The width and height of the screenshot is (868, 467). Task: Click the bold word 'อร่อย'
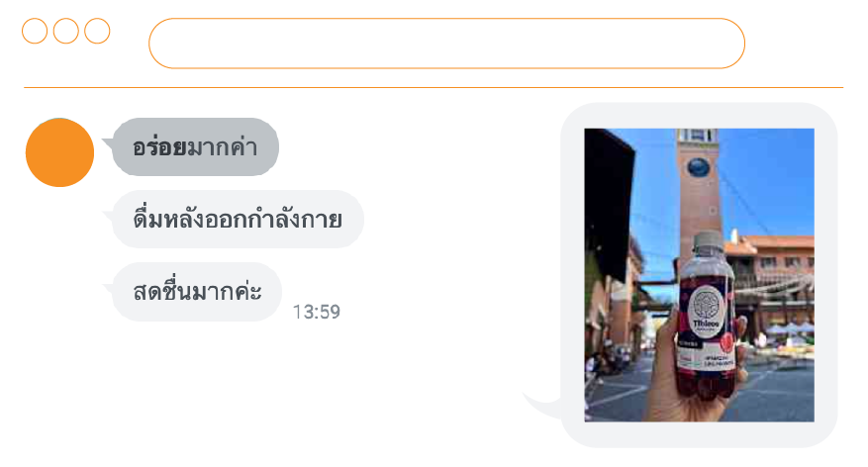pos(159,147)
